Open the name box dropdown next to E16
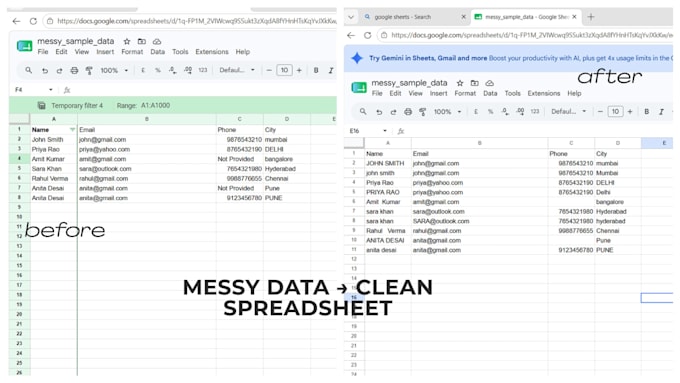The width and height of the screenshot is (680, 383). pos(385,131)
